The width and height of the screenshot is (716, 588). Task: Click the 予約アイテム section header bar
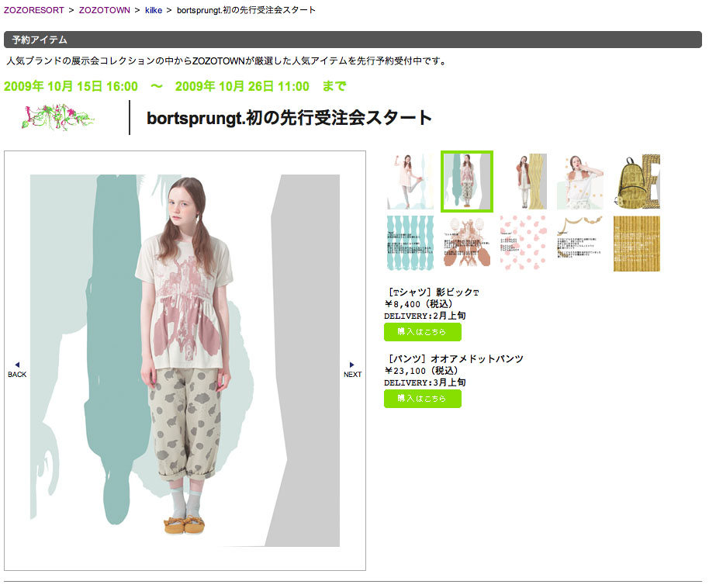point(352,40)
